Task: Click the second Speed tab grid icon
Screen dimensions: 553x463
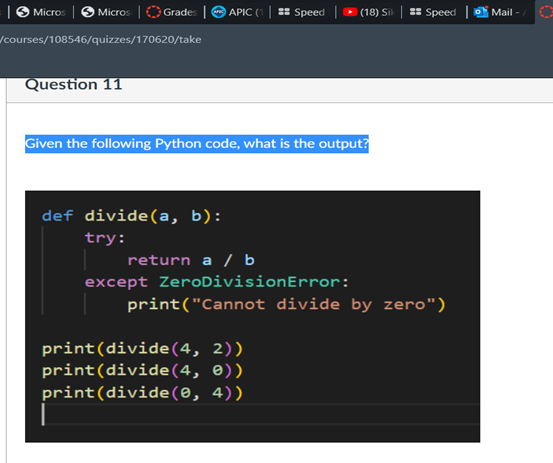Action: (415, 12)
